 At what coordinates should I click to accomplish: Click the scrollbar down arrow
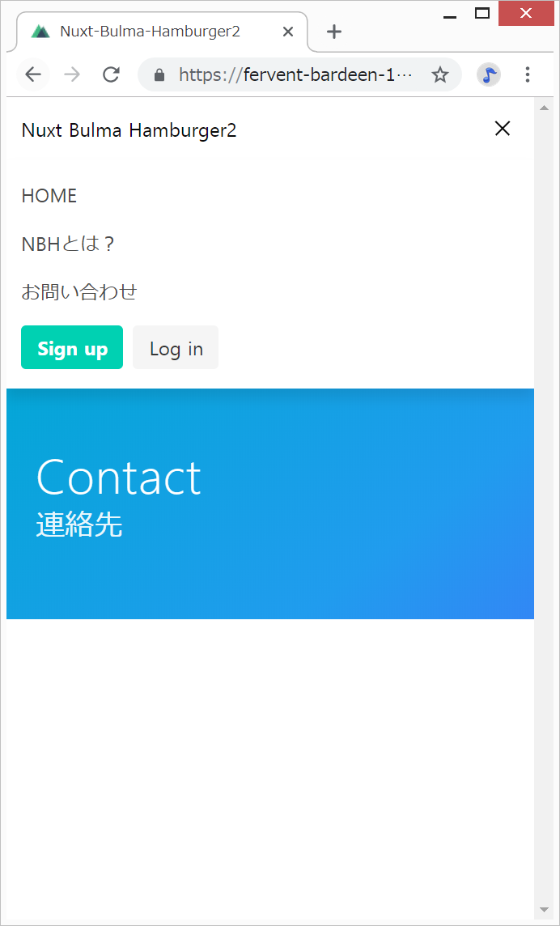543,909
